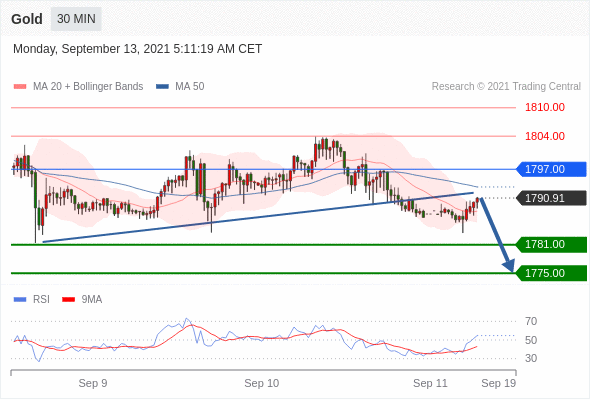Click the MA 20 + Bollinger Bands legend swatch
This screenshot has height=400, width=590.
coord(20,87)
